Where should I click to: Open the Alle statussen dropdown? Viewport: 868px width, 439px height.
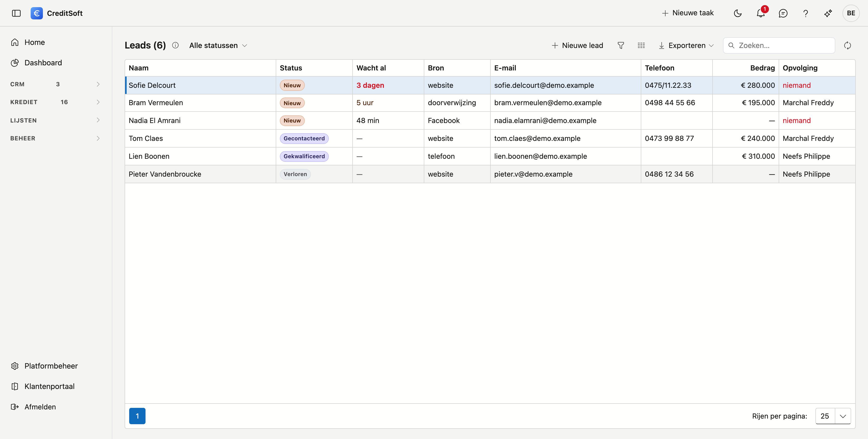pos(218,45)
